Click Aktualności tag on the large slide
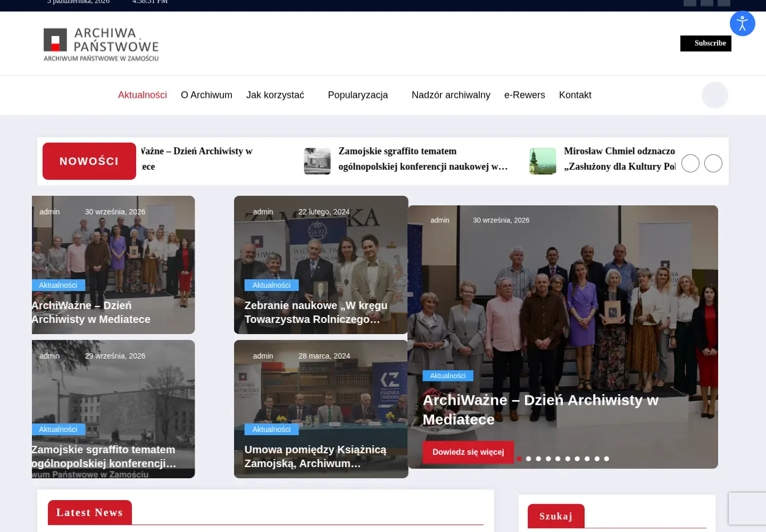The image size is (766, 532). (448, 376)
